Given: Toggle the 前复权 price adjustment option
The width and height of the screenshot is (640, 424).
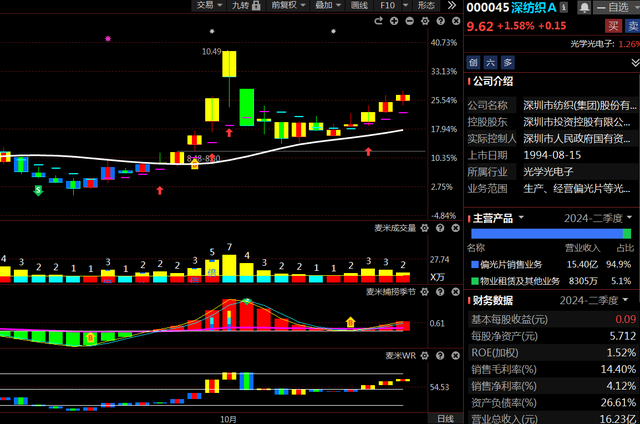Looking at the screenshot, I should click(x=288, y=5).
